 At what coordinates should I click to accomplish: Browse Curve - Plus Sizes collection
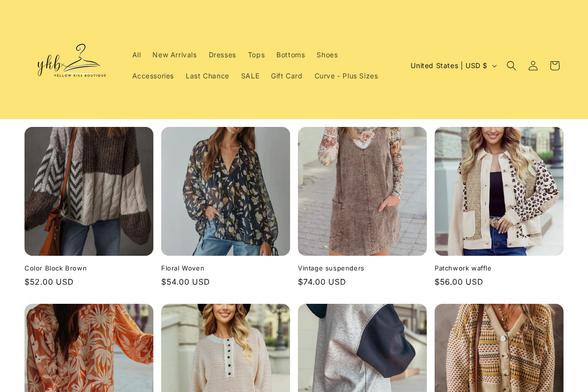coord(346,75)
